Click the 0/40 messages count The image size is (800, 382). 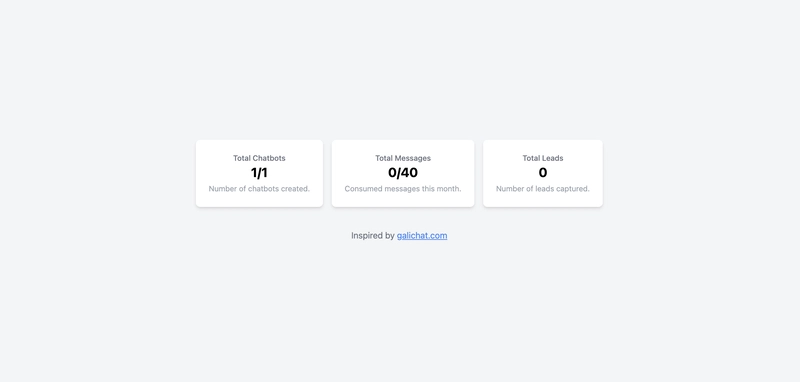tap(403, 173)
